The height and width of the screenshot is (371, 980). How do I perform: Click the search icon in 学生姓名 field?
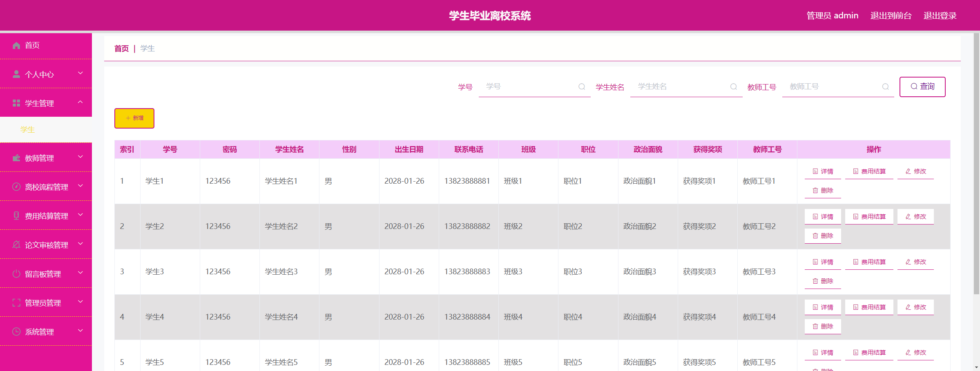(x=734, y=87)
